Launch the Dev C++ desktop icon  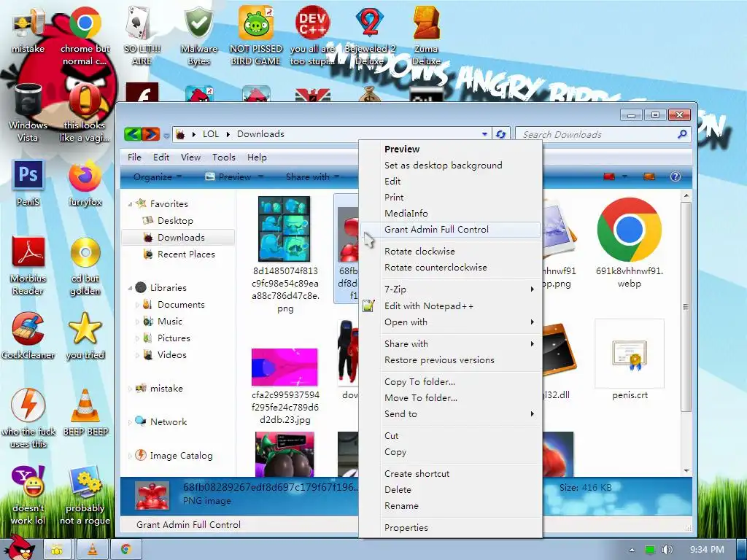pos(312,34)
